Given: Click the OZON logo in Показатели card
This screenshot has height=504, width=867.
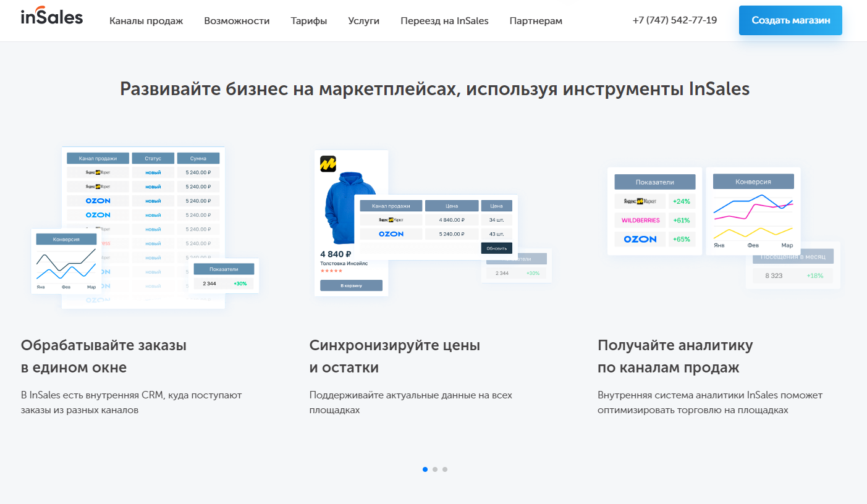Looking at the screenshot, I should click(x=640, y=239).
